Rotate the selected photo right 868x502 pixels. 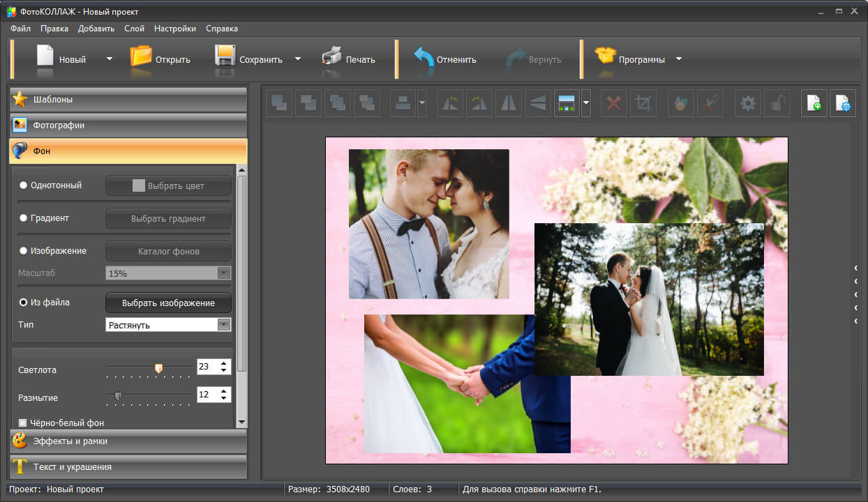479,103
